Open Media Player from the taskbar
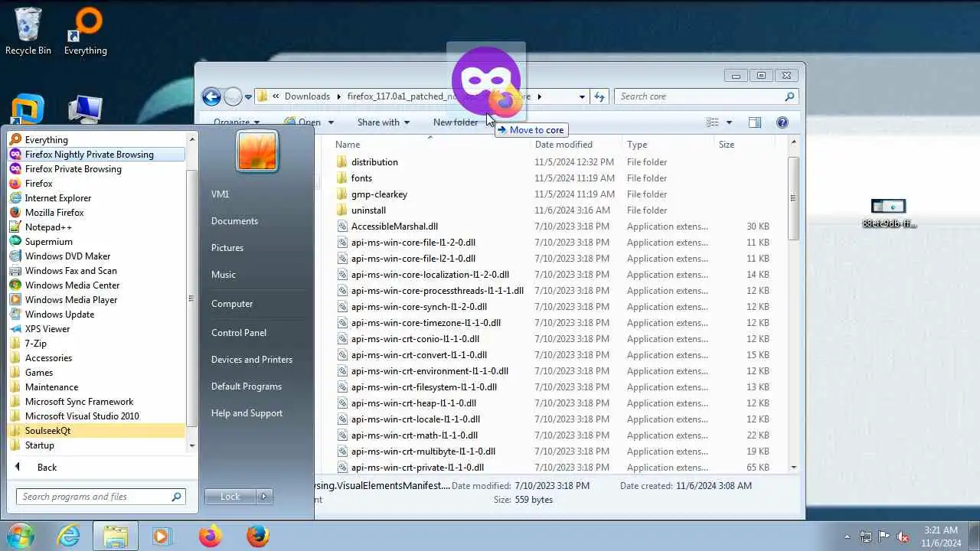 [x=162, y=536]
